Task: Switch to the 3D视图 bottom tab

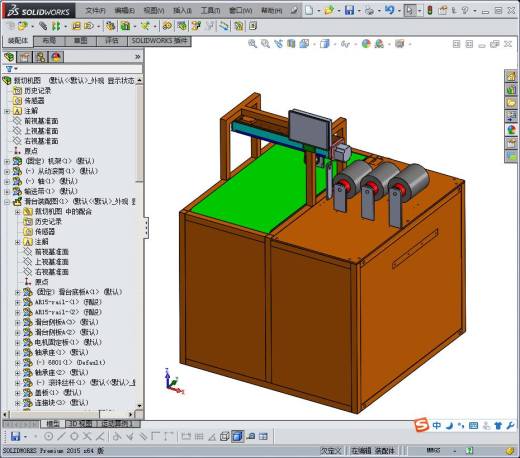Action: tap(80, 424)
